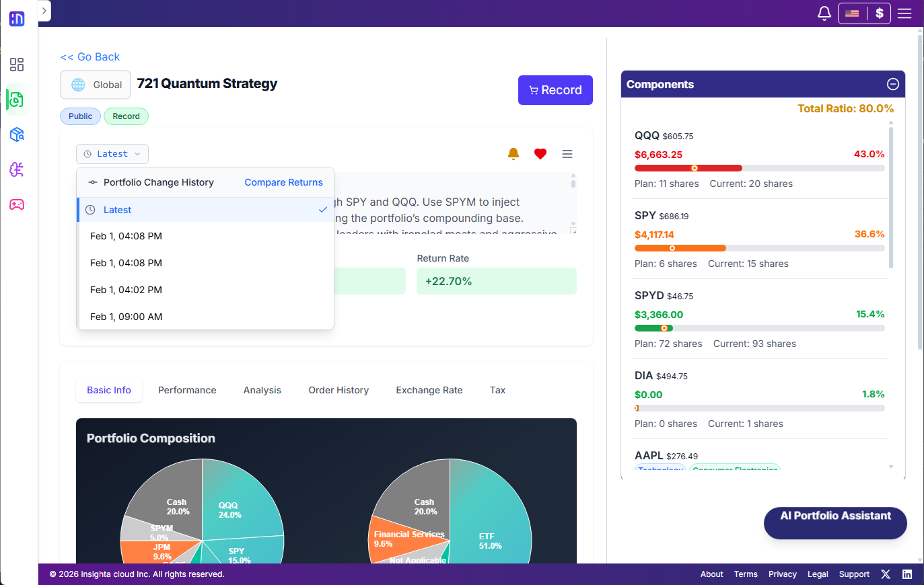Select the green portfolio icon in the sidebar
Image resolution: width=924 pixels, height=585 pixels.
coord(16,100)
